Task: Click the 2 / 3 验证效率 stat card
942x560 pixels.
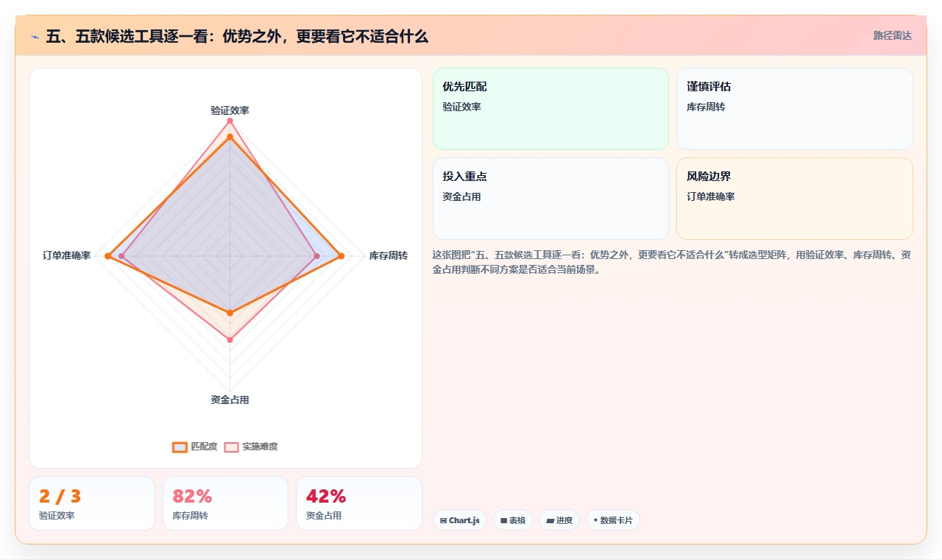Action: tap(92, 503)
